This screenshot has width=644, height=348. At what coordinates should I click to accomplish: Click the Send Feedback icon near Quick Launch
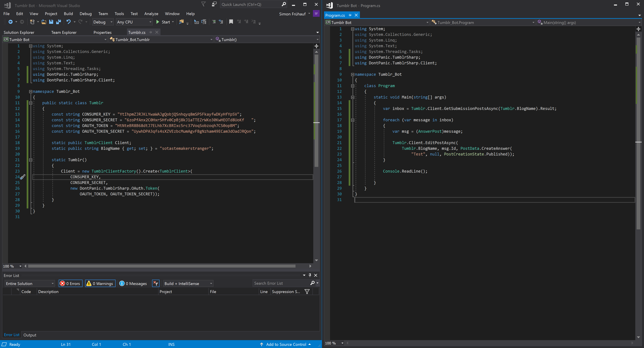point(214,4)
